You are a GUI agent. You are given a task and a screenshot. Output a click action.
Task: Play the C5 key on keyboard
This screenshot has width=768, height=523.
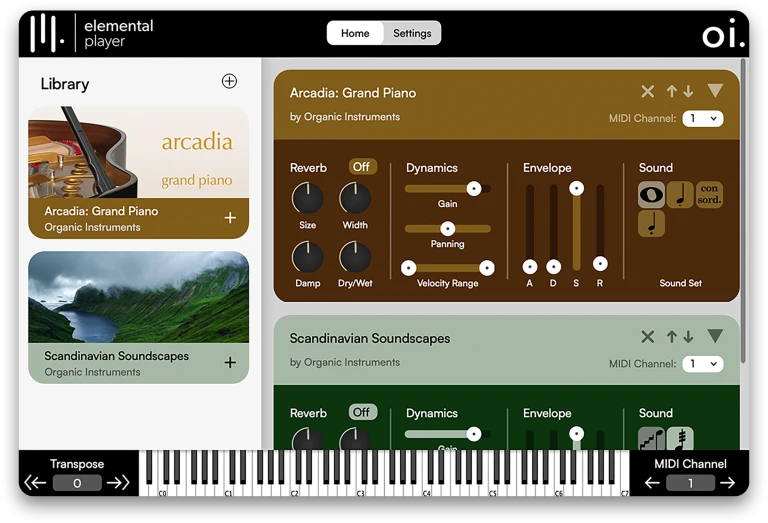click(492, 485)
